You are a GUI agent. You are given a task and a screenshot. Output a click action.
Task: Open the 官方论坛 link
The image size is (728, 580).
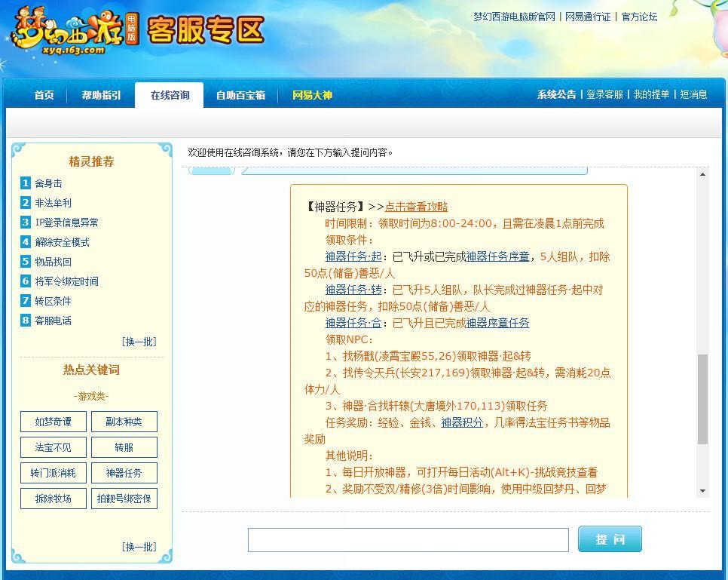pos(638,17)
